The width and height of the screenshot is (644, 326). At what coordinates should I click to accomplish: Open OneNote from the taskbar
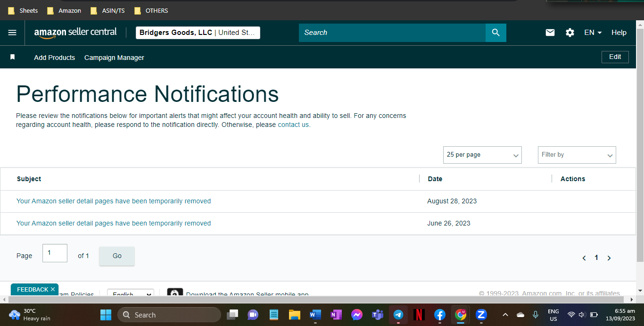[x=336, y=315]
